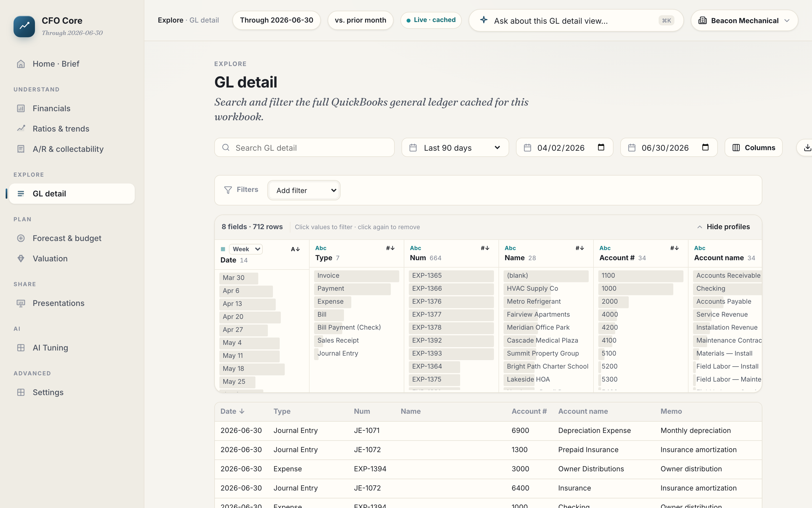Image resolution: width=812 pixels, height=508 pixels.
Task: Open the Through 2026-06-30 period selector
Action: coord(277,20)
